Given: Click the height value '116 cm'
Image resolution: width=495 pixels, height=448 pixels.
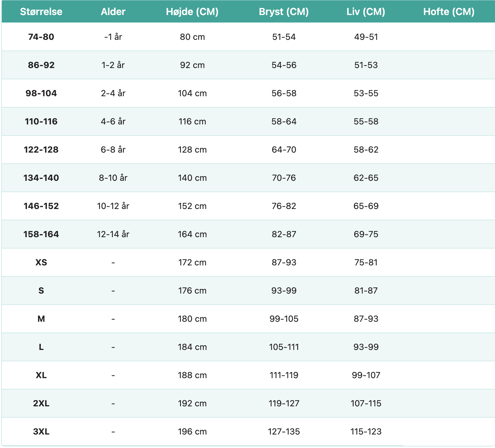Looking at the screenshot, I should point(192,121).
